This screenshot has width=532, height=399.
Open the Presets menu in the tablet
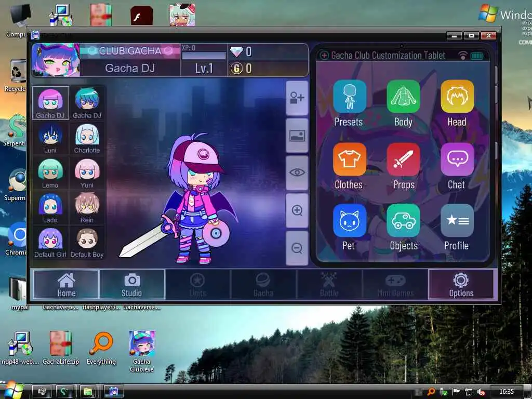tap(349, 97)
